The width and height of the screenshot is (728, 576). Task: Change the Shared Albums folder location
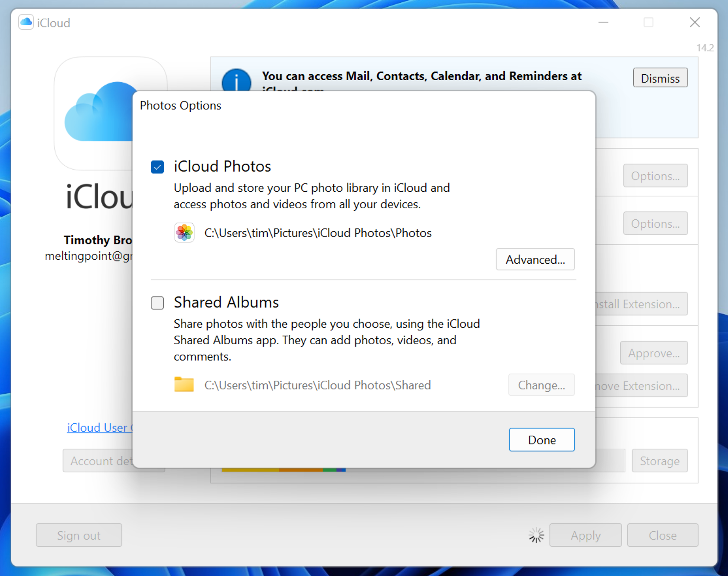tap(542, 385)
